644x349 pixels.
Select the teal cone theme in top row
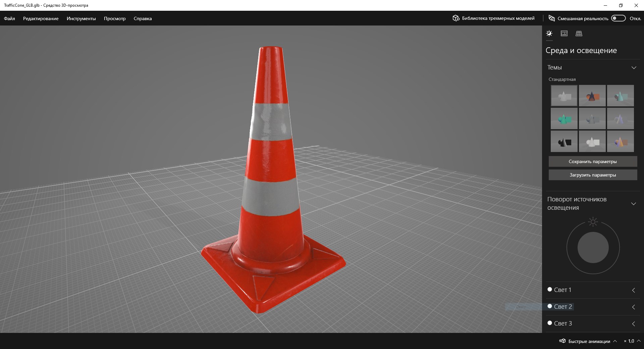point(621,96)
